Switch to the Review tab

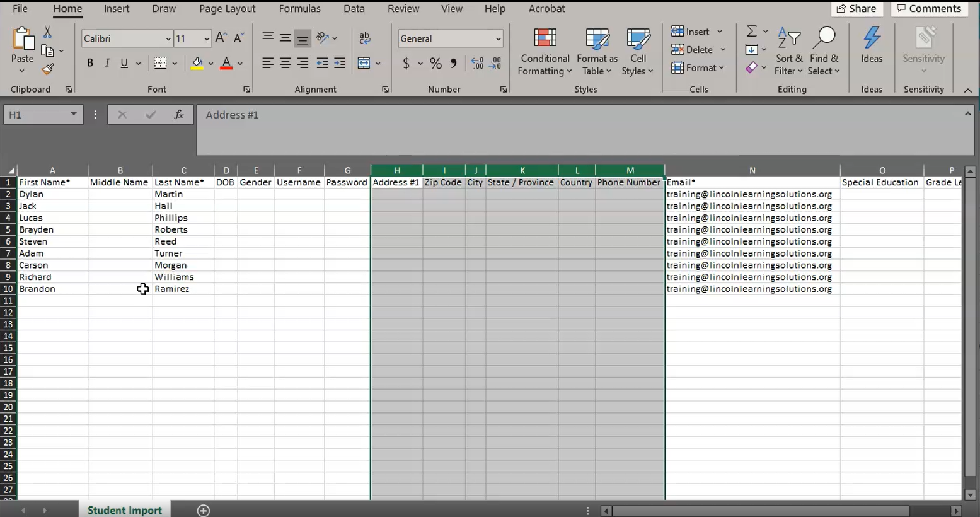pyautogui.click(x=403, y=9)
